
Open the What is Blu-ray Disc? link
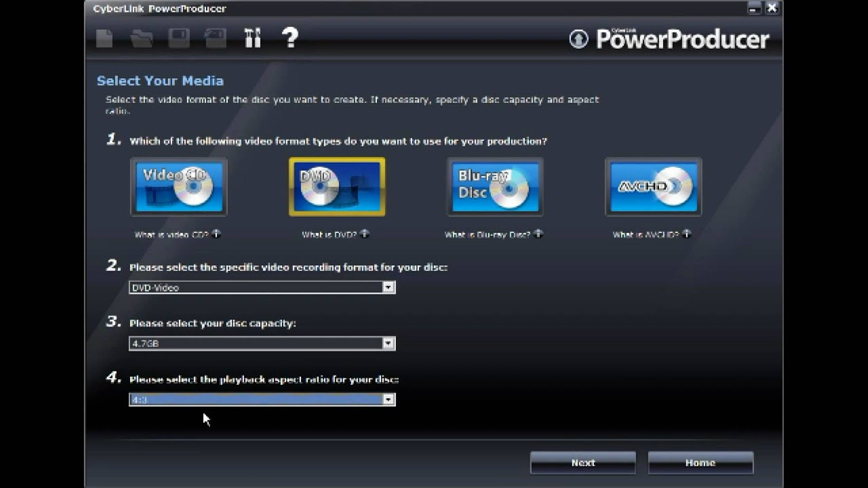[x=488, y=235]
